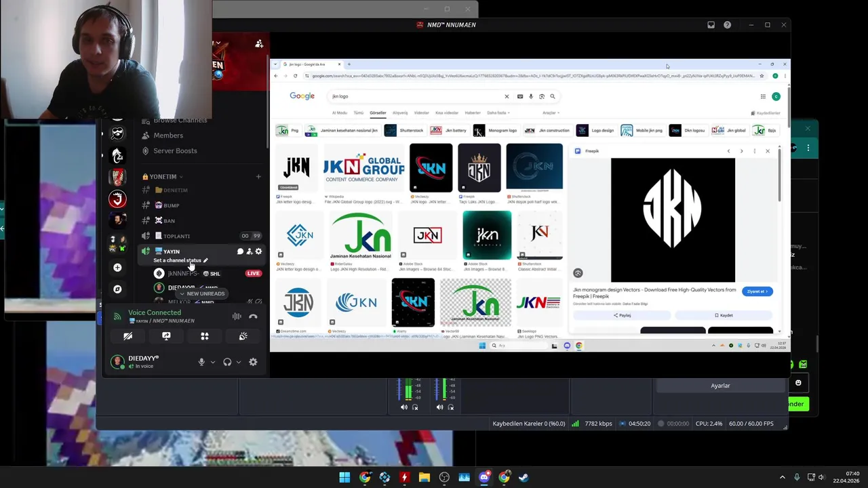Open headphone output options arrow
The image size is (868, 488).
pyautogui.click(x=239, y=362)
